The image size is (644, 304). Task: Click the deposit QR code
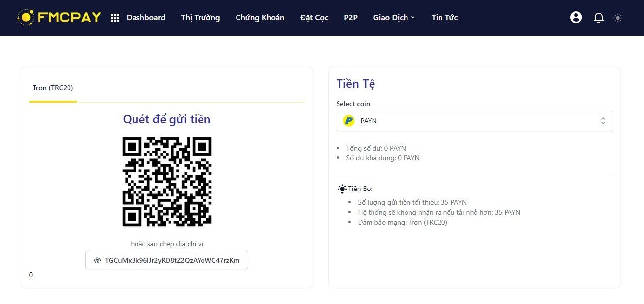pos(167,181)
